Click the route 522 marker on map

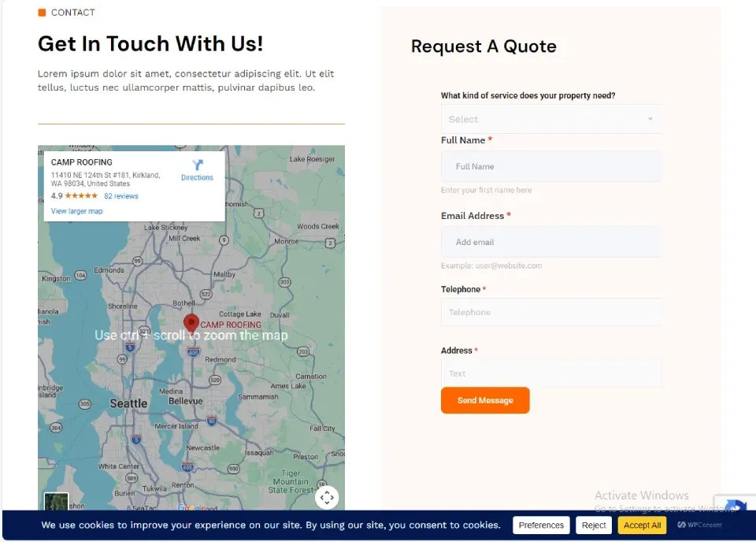tap(206, 294)
